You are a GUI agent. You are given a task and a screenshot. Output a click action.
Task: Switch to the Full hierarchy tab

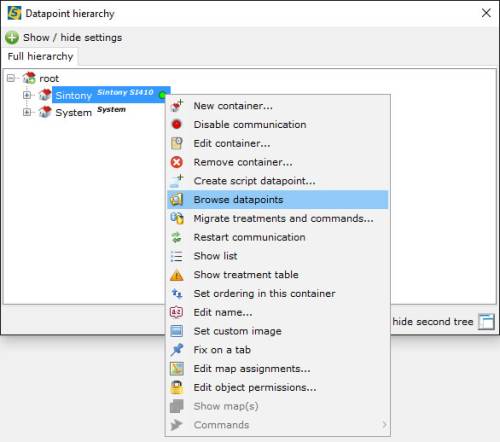click(40, 56)
